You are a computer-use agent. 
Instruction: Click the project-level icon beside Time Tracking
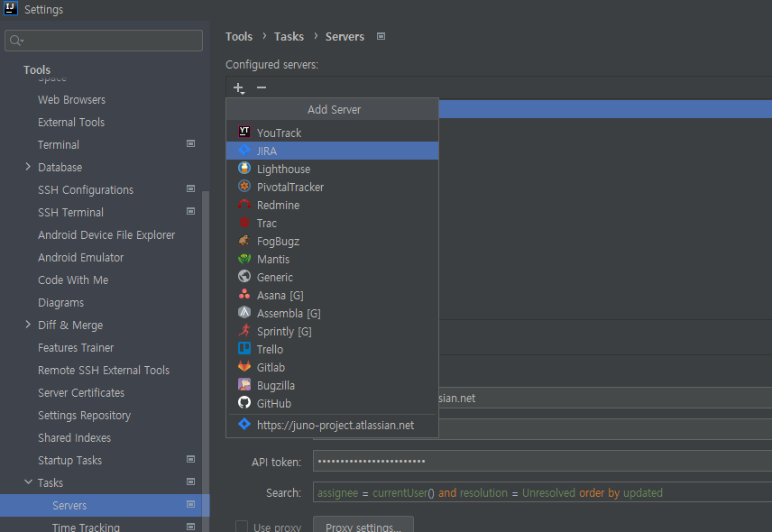pyautogui.click(x=190, y=527)
